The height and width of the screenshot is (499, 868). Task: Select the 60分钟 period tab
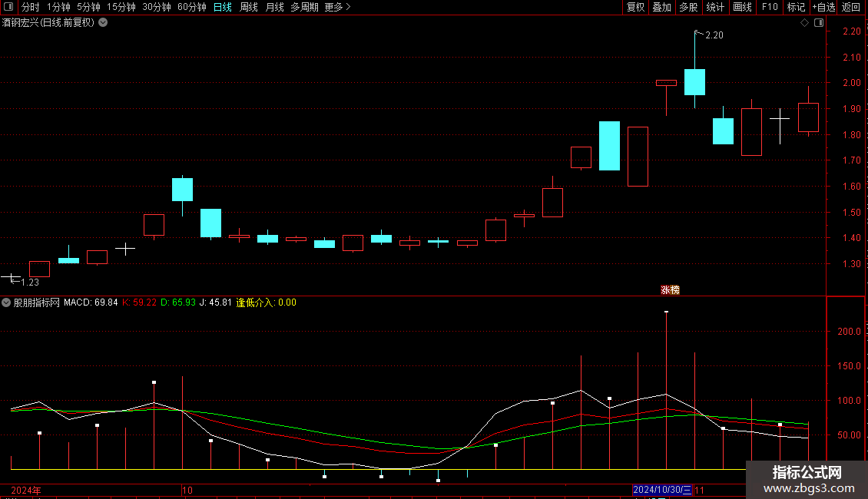(192, 7)
